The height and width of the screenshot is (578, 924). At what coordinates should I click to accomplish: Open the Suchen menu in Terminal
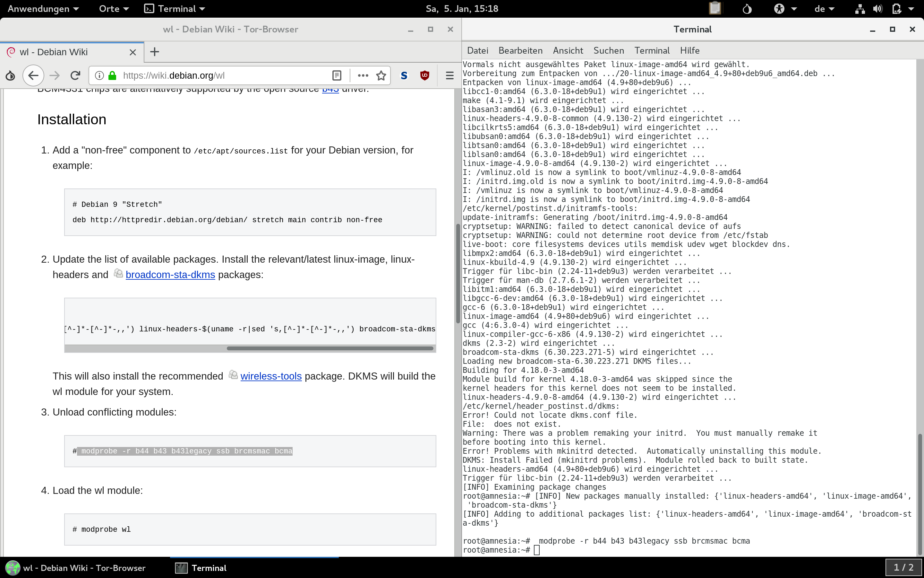609,50
